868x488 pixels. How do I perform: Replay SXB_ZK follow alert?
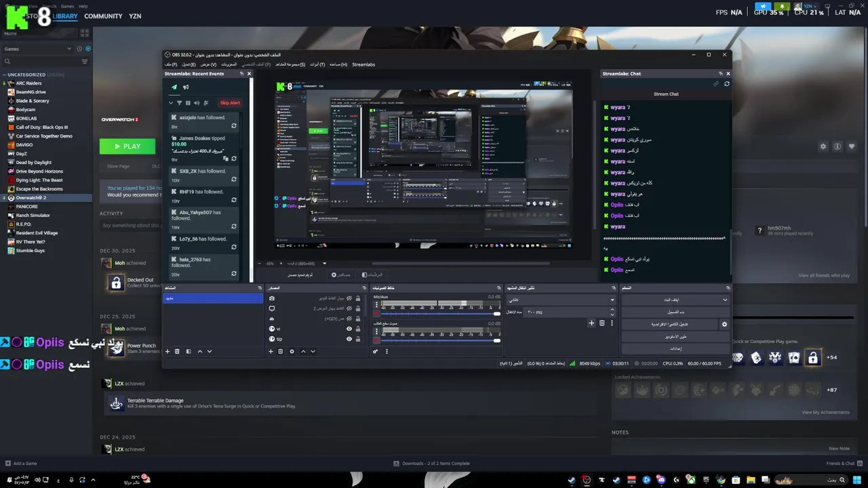click(x=234, y=180)
